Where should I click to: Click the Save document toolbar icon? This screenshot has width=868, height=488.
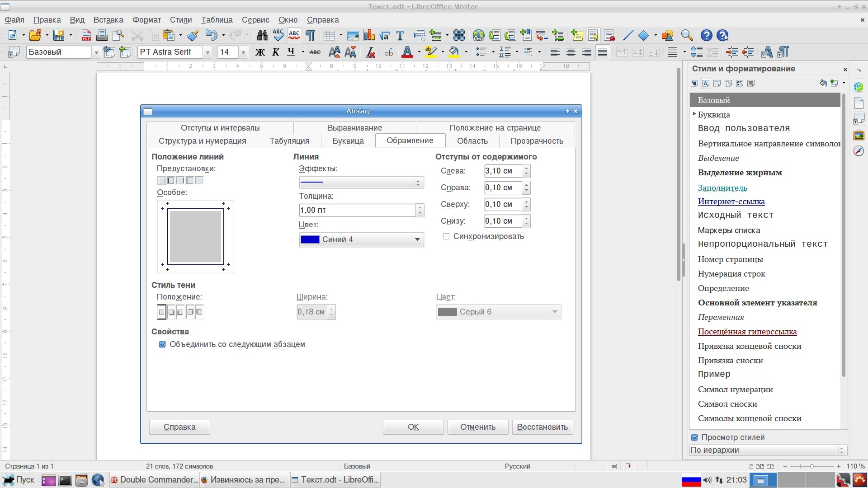pos(59,35)
